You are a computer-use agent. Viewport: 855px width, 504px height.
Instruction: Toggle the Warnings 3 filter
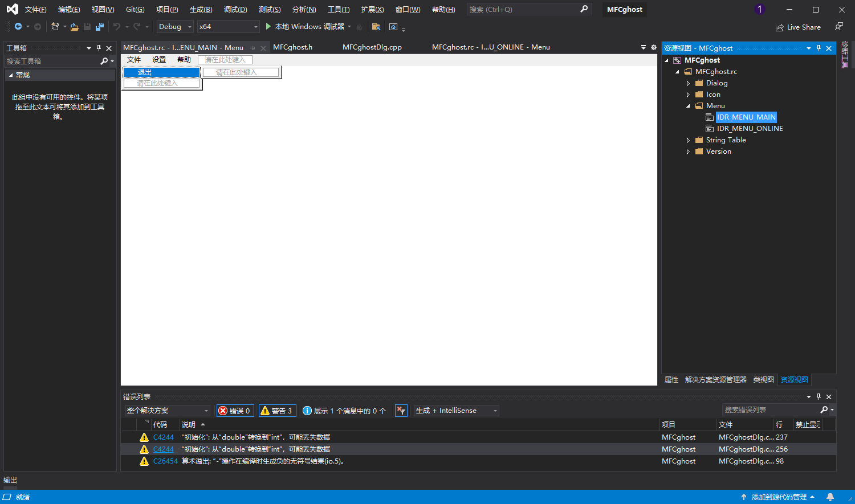(276, 411)
